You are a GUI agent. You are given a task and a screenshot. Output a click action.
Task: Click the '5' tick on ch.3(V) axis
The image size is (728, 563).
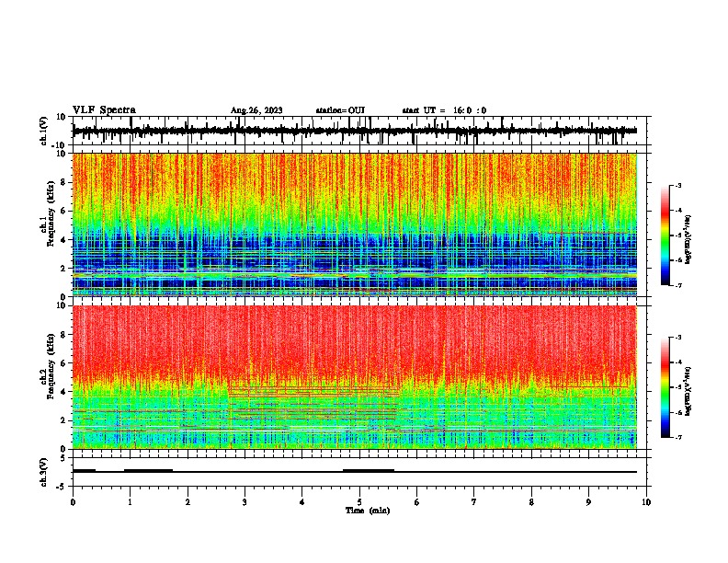(64, 458)
